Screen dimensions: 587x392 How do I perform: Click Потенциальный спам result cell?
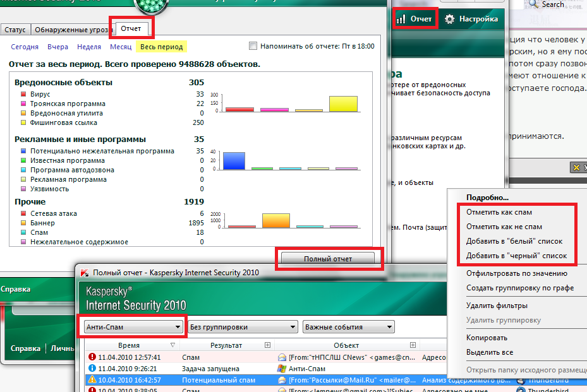point(219,380)
